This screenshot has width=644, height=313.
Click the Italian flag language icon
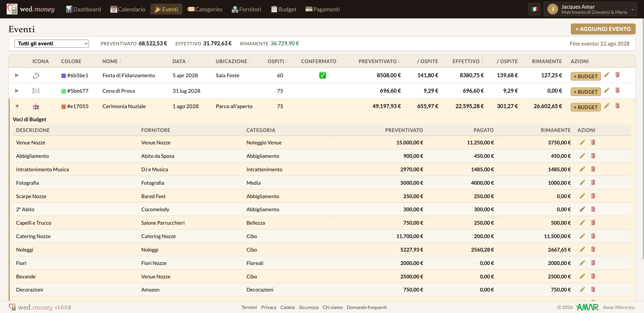[534, 9]
